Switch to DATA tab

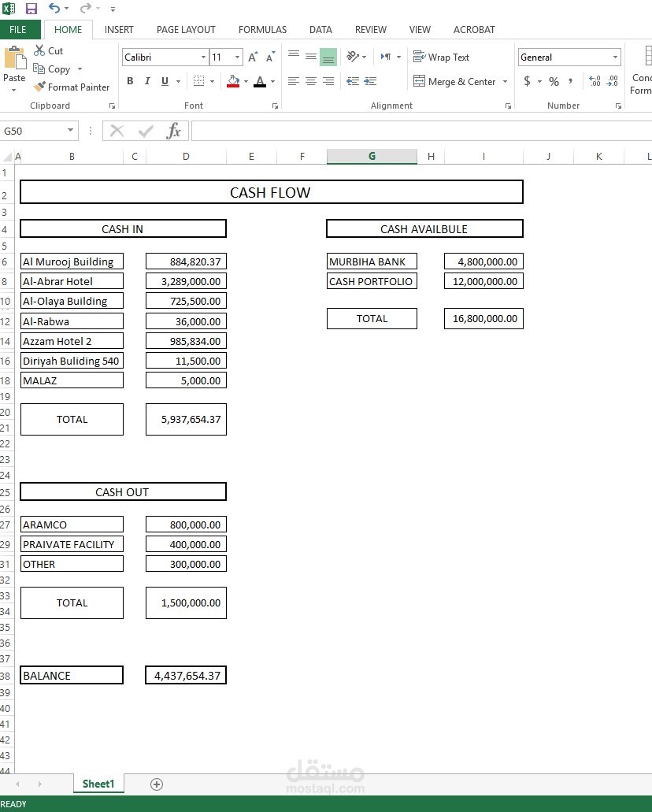(320, 29)
